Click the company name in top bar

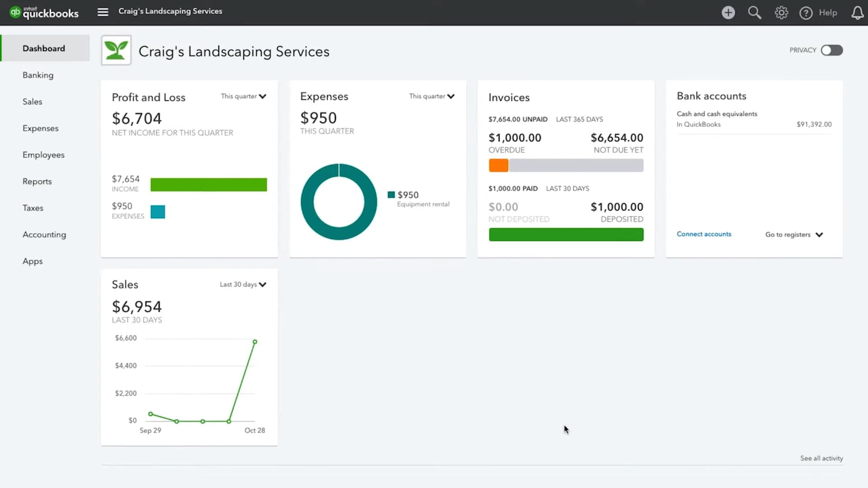coord(170,11)
